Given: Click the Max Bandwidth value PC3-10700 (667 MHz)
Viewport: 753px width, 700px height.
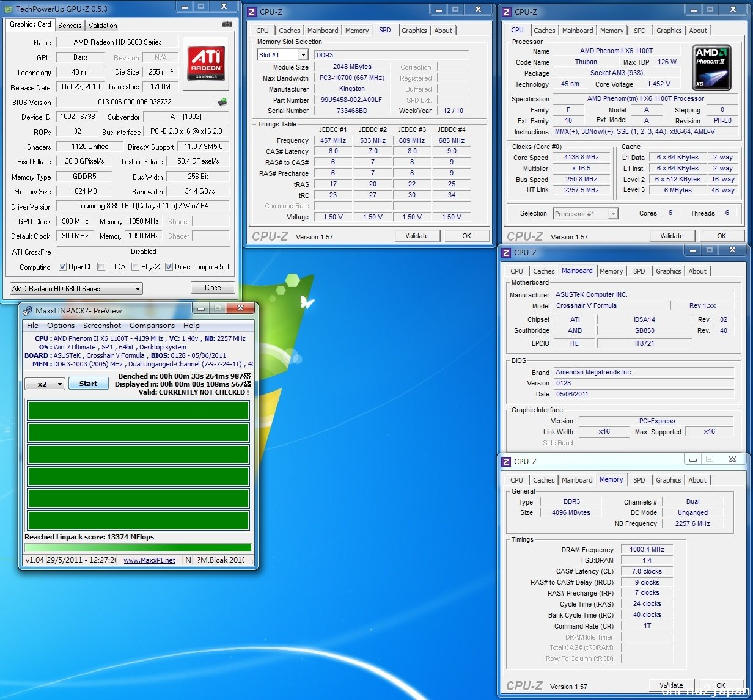Looking at the screenshot, I should click(x=351, y=78).
